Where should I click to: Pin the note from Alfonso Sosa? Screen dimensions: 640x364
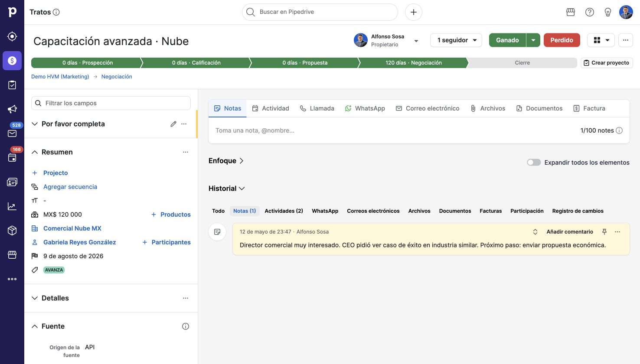coord(604,232)
